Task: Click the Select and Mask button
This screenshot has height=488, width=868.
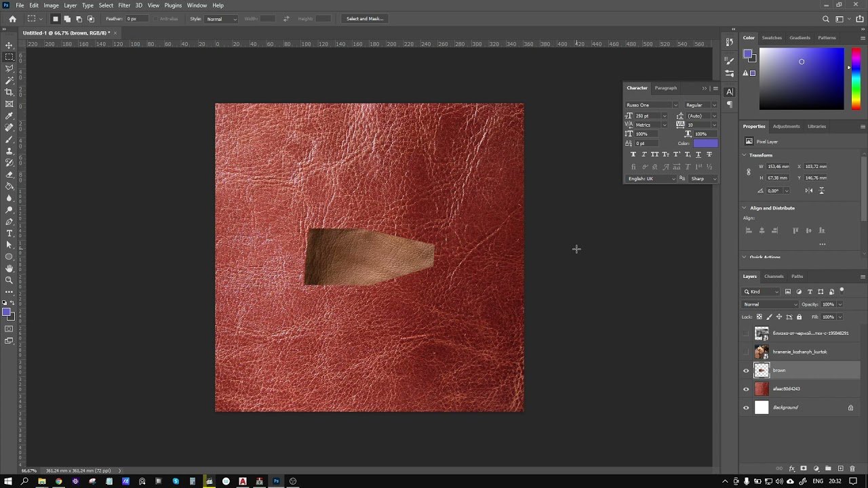Action: coord(365,19)
